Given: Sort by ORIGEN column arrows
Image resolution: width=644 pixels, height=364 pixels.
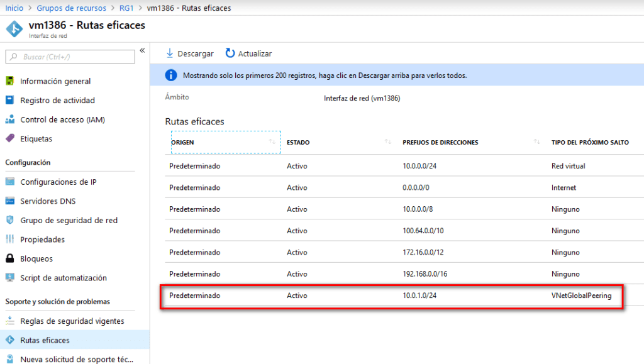Looking at the screenshot, I should click(272, 141).
